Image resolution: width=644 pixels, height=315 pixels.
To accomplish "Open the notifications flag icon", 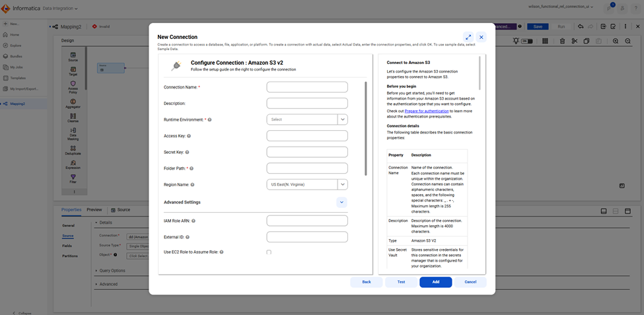I will [x=609, y=8].
